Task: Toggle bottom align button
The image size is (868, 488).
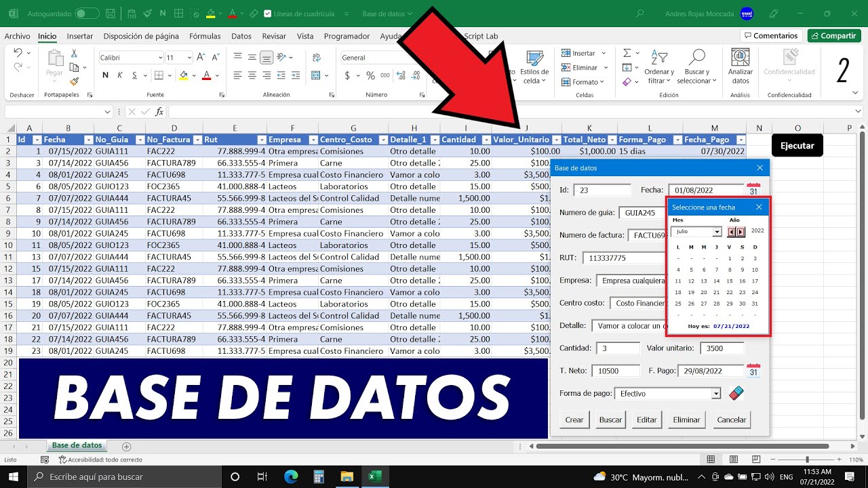Action: point(267,58)
